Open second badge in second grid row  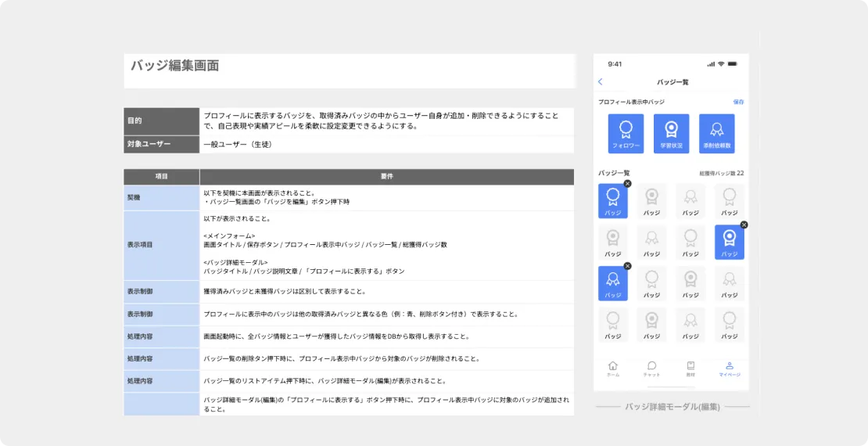[651, 242]
